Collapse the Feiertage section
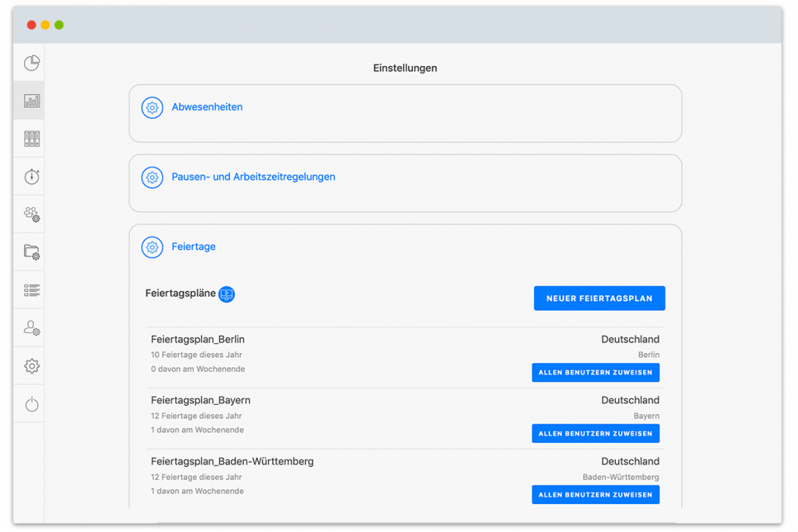Viewport: 798px width, 532px height. pyautogui.click(x=193, y=247)
